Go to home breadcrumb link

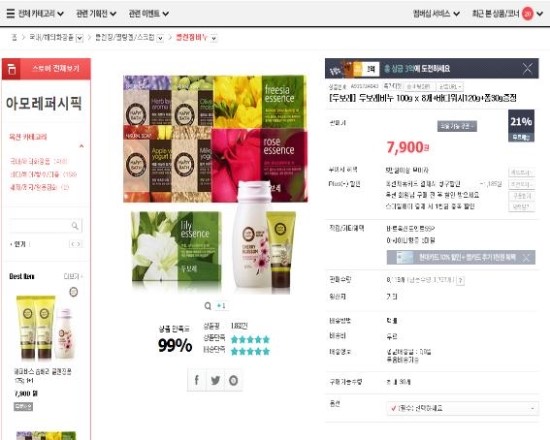pos(14,37)
